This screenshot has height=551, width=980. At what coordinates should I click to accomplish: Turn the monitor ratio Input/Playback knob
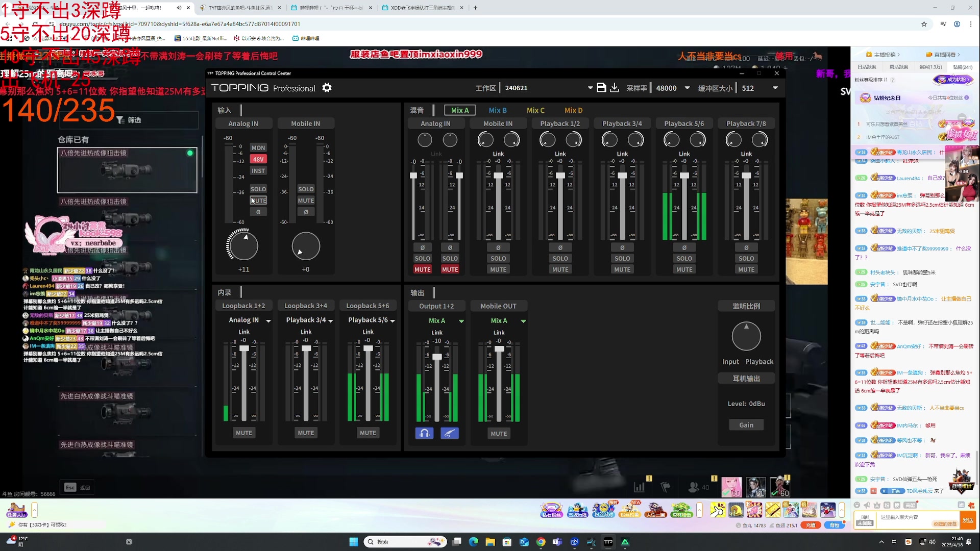(746, 336)
